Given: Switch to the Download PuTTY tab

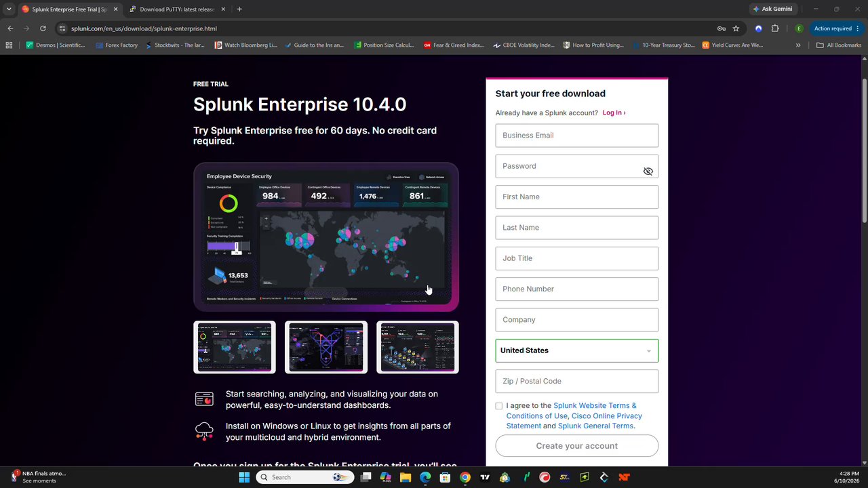Looking at the screenshot, I should tap(176, 9).
